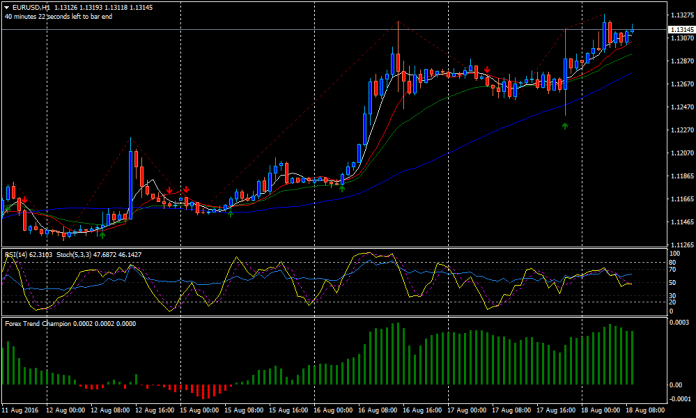696x418 pixels.
Task: Select the RSI(14) indicator label
Action: [x=18, y=255]
